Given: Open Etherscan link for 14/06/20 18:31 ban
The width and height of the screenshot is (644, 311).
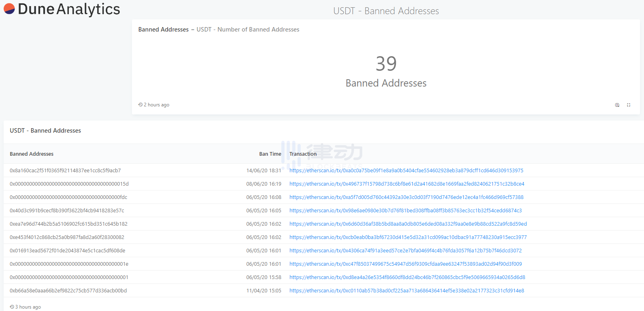Looking at the screenshot, I should 406,171.
